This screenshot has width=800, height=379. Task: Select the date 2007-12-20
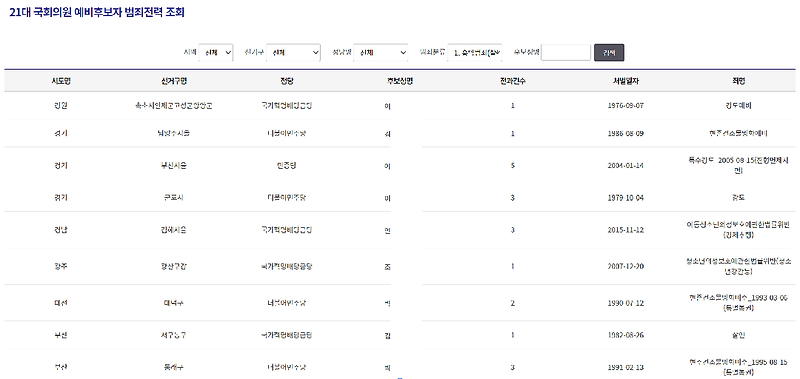coord(626,266)
